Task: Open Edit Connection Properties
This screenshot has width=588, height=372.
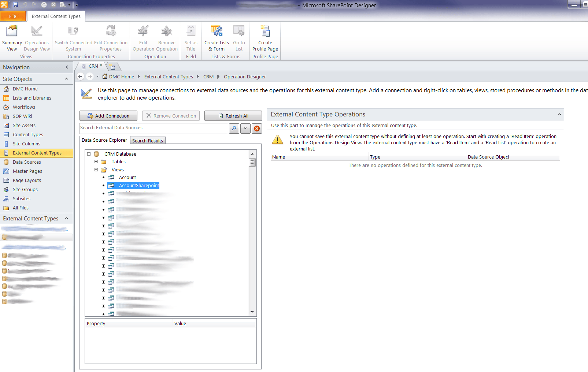Action: tap(111, 38)
